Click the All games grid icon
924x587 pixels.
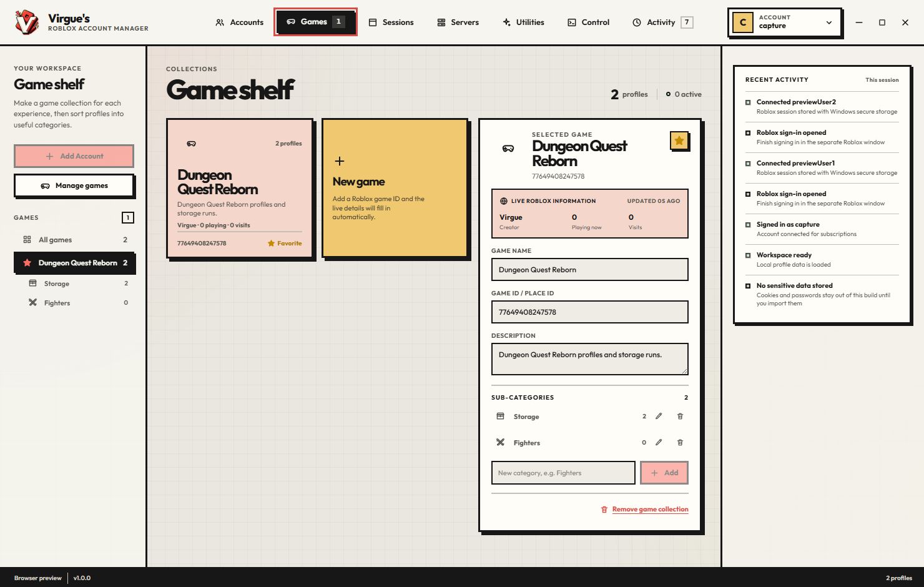27,240
